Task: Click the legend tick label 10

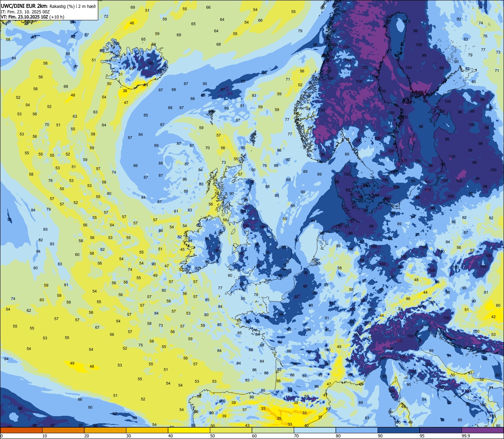Action: tap(44, 436)
